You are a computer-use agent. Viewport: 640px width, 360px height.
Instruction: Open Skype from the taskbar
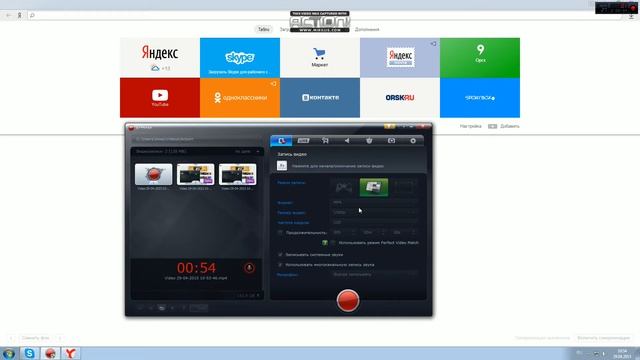coord(29,353)
